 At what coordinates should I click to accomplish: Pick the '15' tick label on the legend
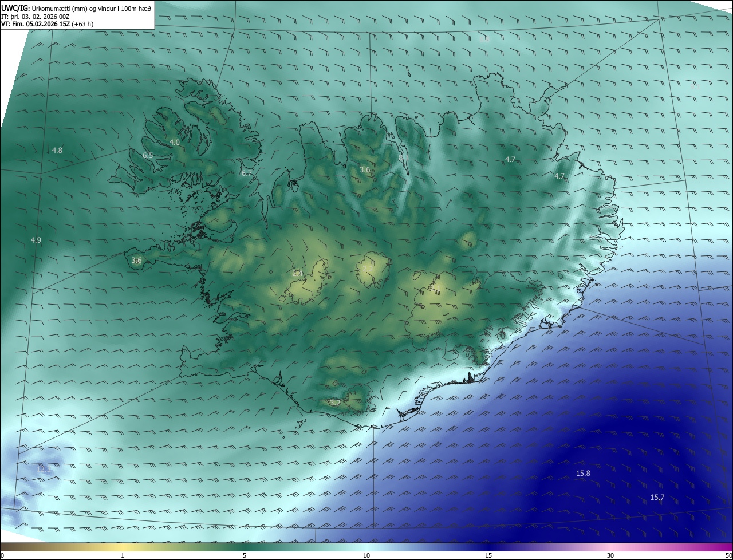pos(488,556)
